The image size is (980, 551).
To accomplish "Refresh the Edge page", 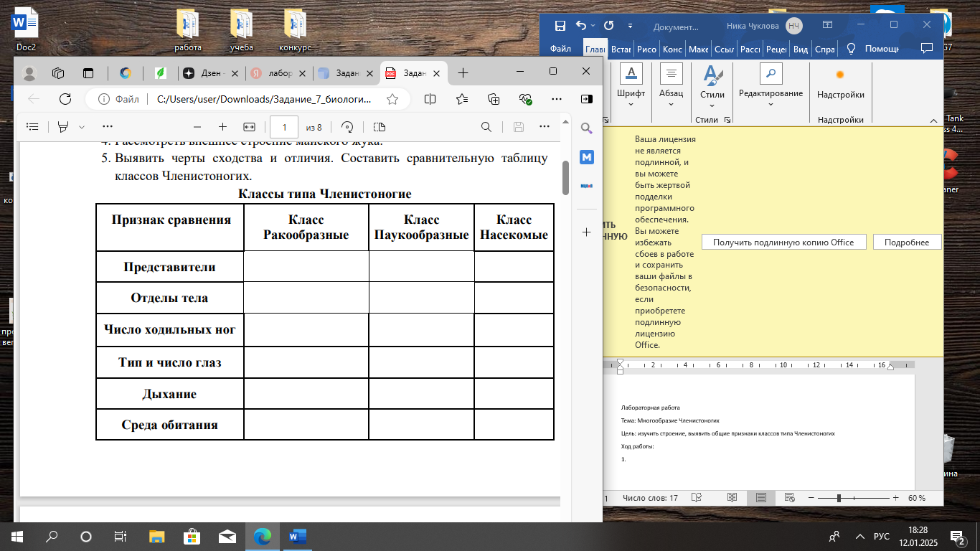I will (x=65, y=99).
